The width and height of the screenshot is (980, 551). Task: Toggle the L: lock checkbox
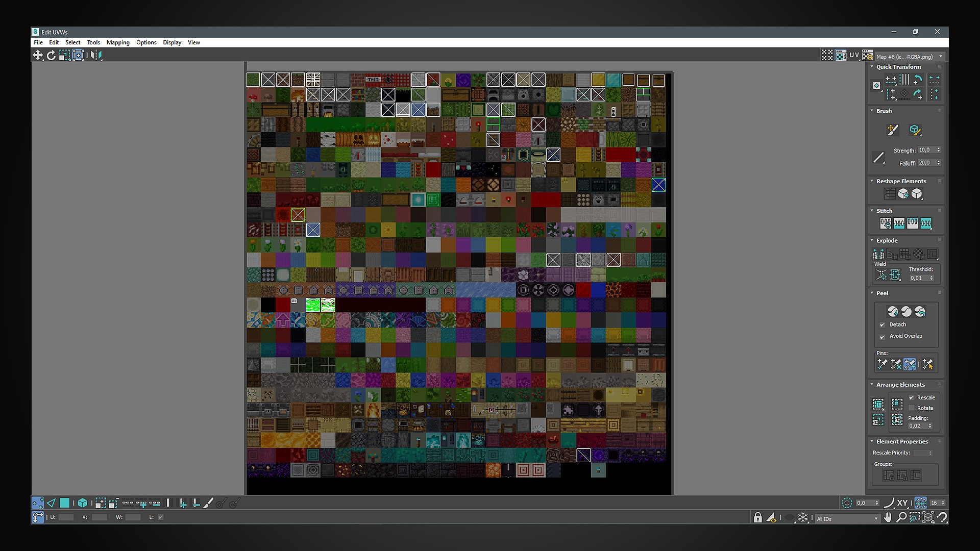(x=161, y=517)
